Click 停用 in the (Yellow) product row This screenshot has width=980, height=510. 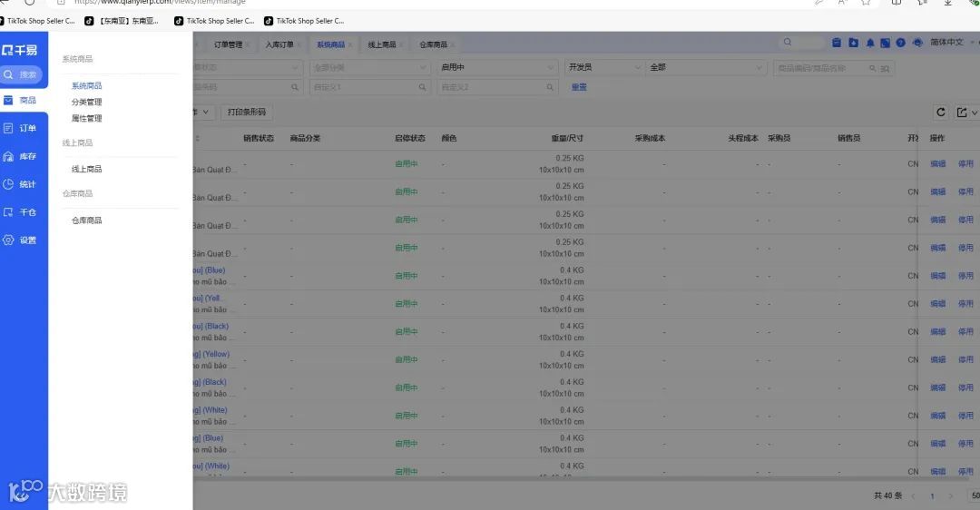965,359
